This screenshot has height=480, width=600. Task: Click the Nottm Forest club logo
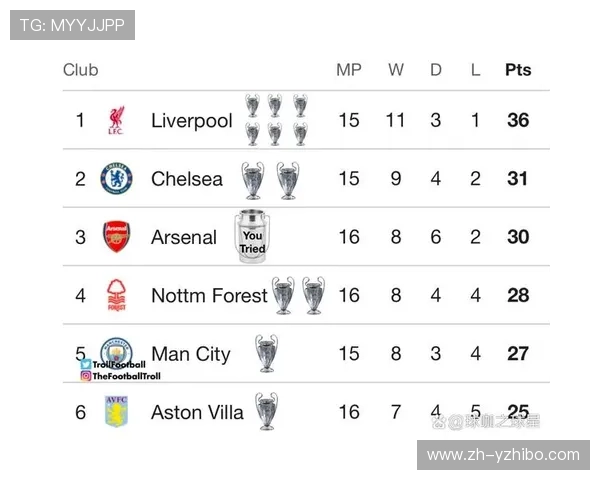coord(117,295)
